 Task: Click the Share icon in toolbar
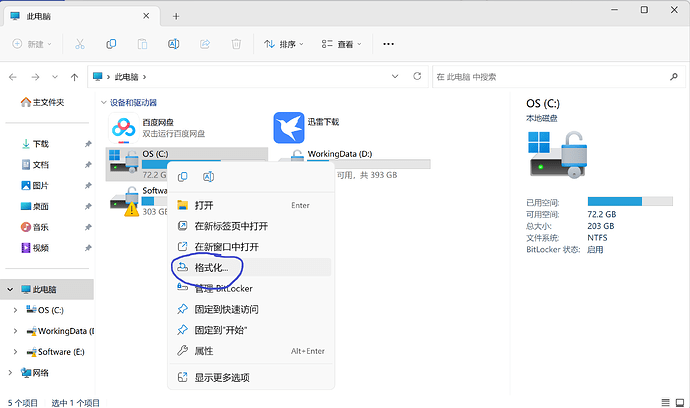click(205, 44)
